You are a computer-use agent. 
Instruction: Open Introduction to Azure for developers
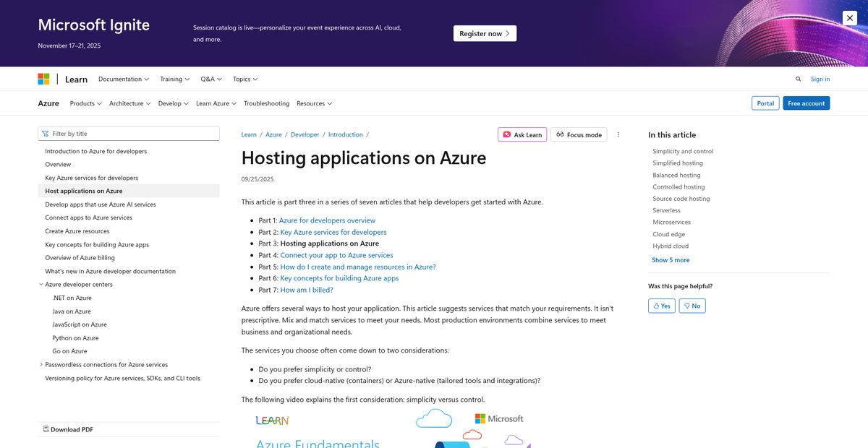point(95,152)
